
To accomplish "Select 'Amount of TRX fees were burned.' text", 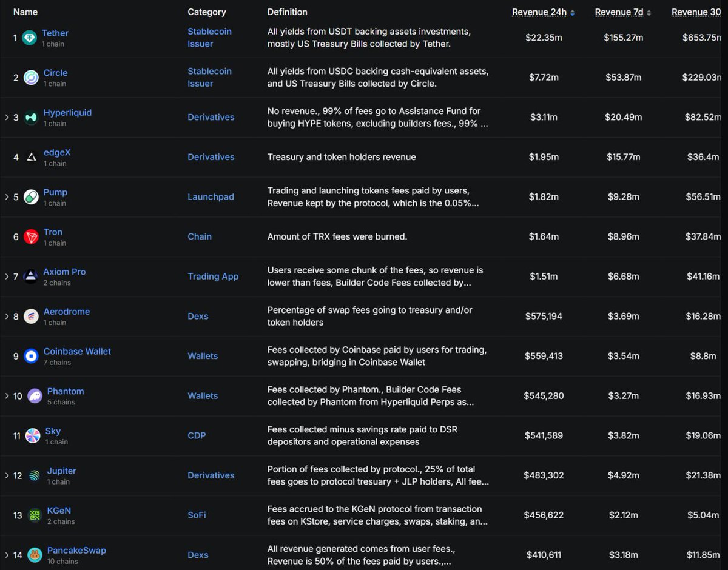I will (x=337, y=236).
